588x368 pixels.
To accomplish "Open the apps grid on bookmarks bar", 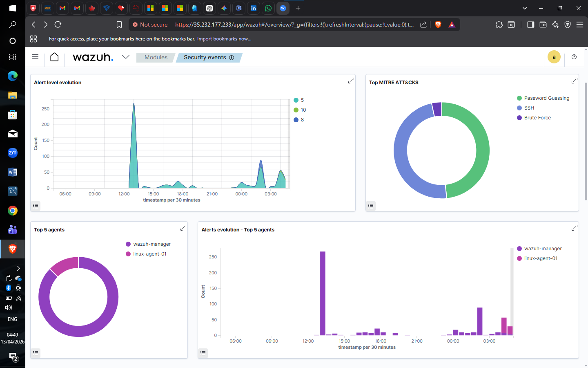I will (x=33, y=39).
